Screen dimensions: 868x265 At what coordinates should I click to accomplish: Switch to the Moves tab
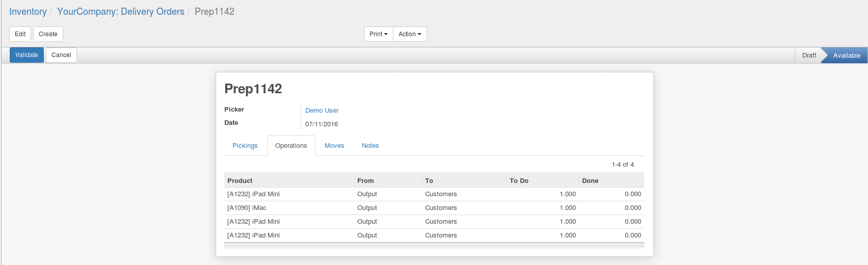click(x=334, y=146)
